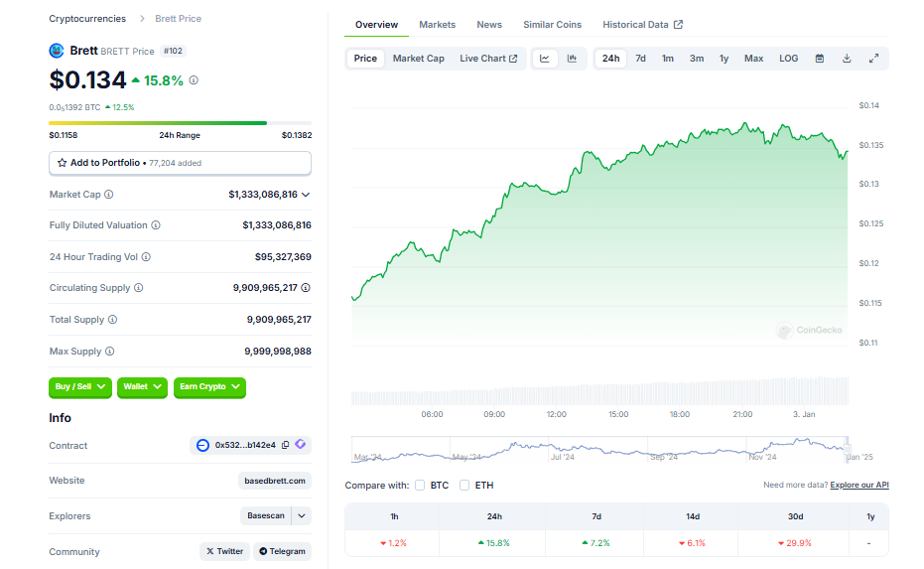Select Price chart mode
Screen dimensions: 924x569
click(365, 59)
